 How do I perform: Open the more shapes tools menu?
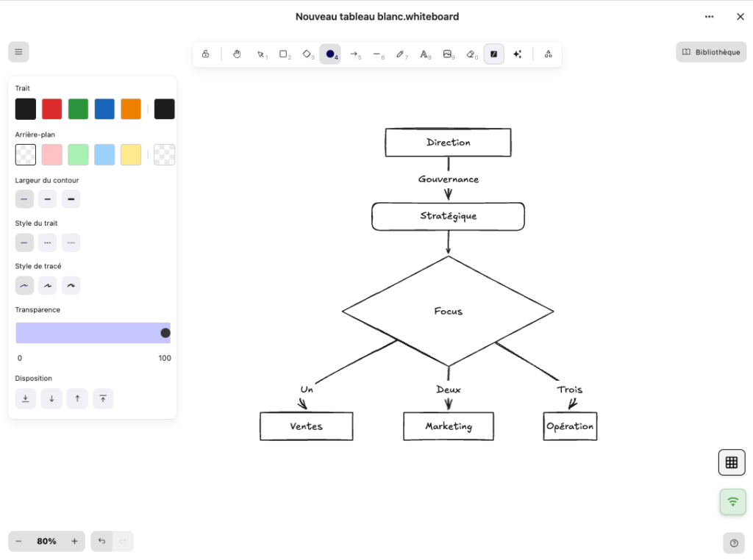548,54
